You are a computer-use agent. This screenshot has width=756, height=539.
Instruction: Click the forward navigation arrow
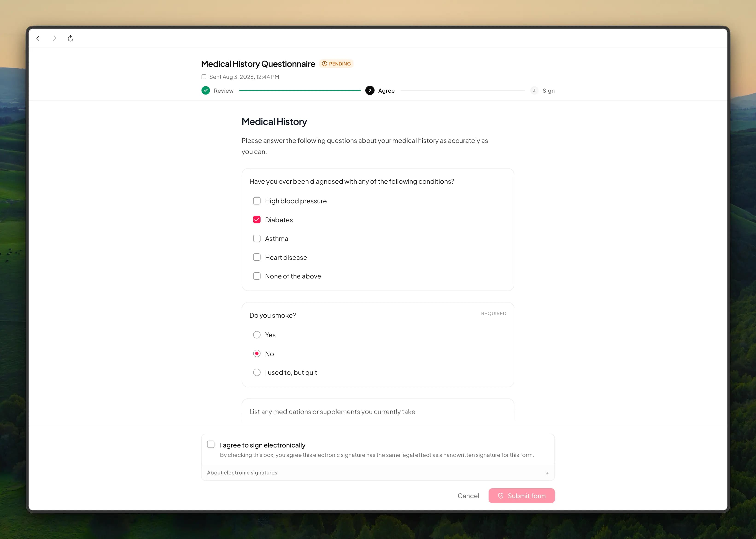click(x=55, y=38)
